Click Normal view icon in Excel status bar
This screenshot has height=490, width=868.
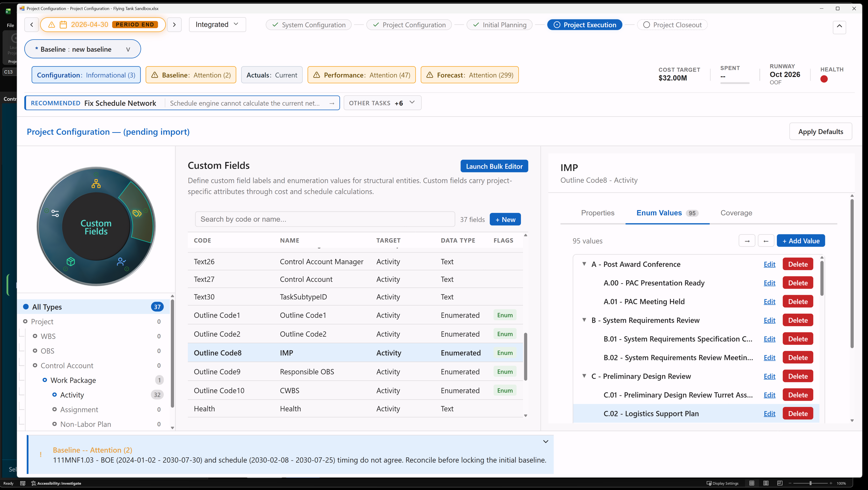(752, 483)
